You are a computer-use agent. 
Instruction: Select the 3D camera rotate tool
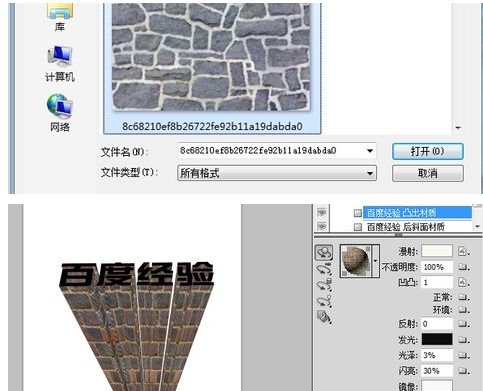(x=325, y=269)
